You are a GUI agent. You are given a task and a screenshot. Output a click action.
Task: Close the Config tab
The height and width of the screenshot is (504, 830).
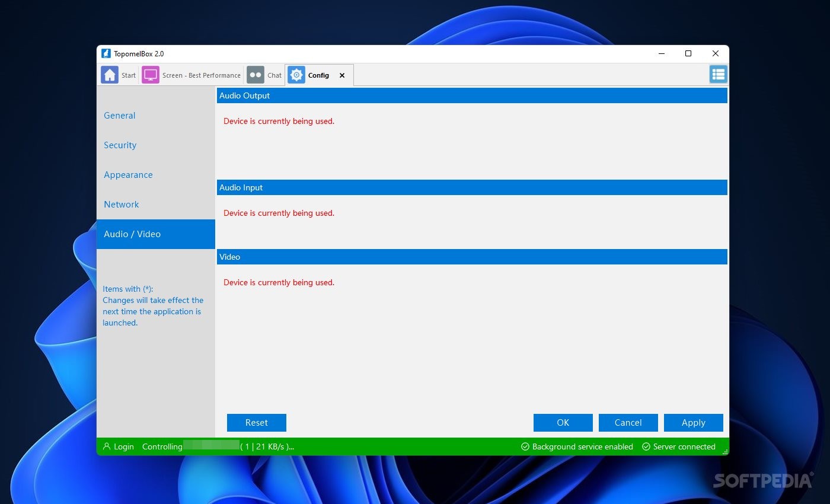pyautogui.click(x=342, y=75)
